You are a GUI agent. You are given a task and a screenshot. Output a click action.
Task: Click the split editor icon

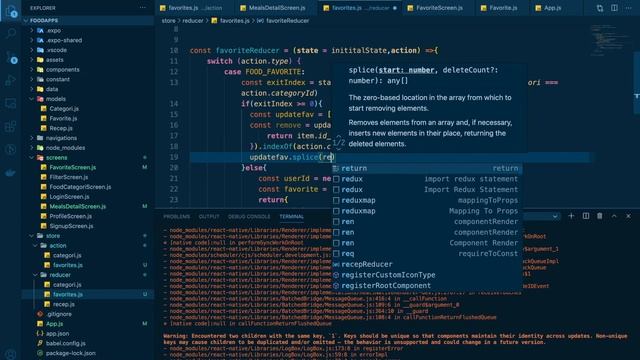(614, 8)
